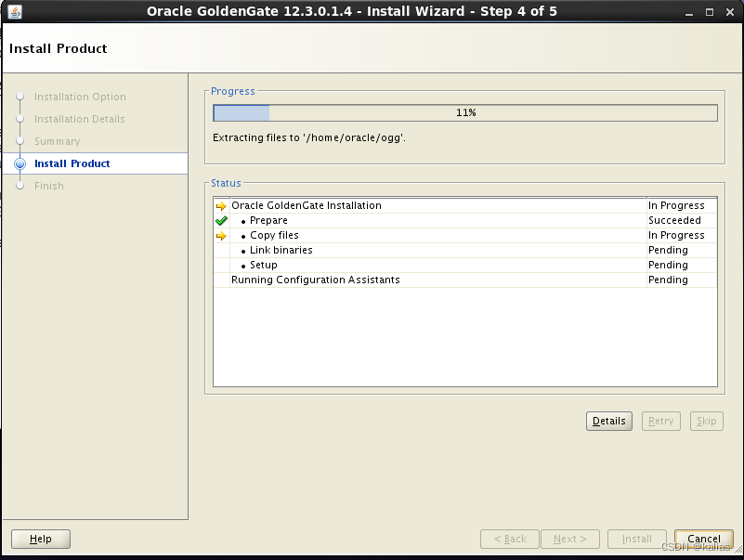Maximize the Install Wizard window
744x560 pixels.
click(710, 12)
